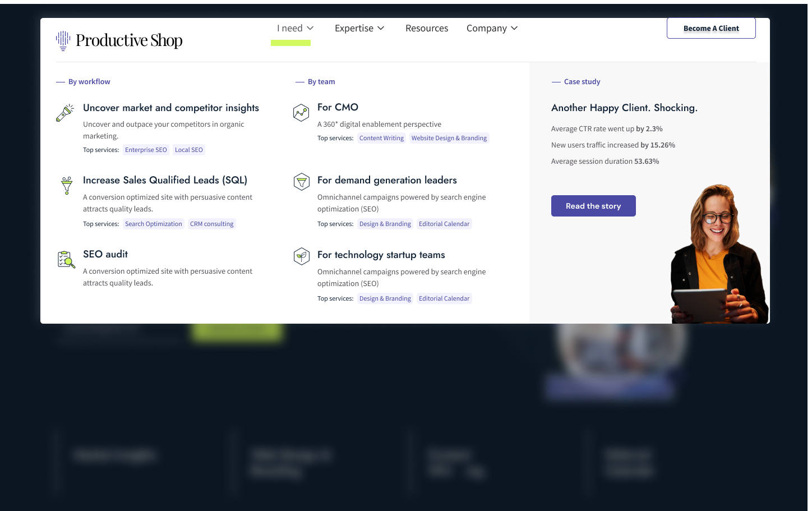
Task: Select the demand generation funnel hexagon icon
Action: coord(301,181)
